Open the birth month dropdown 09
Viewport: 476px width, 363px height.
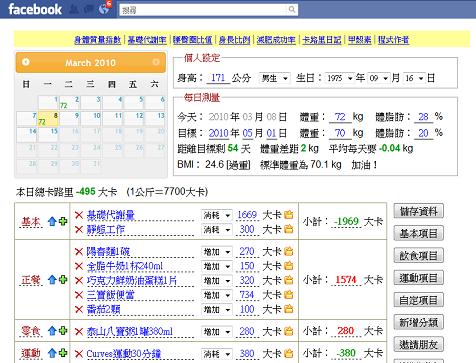pyautogui.click(x=379, y=78)
